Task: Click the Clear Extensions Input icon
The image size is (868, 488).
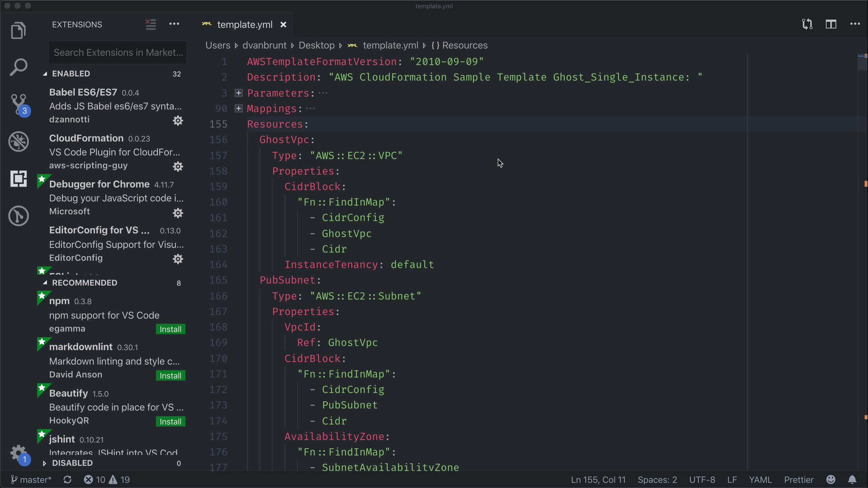Action: (x=151, y=24)
